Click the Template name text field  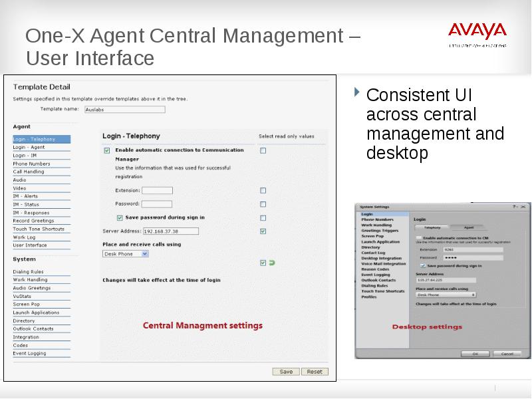[124, 109]
